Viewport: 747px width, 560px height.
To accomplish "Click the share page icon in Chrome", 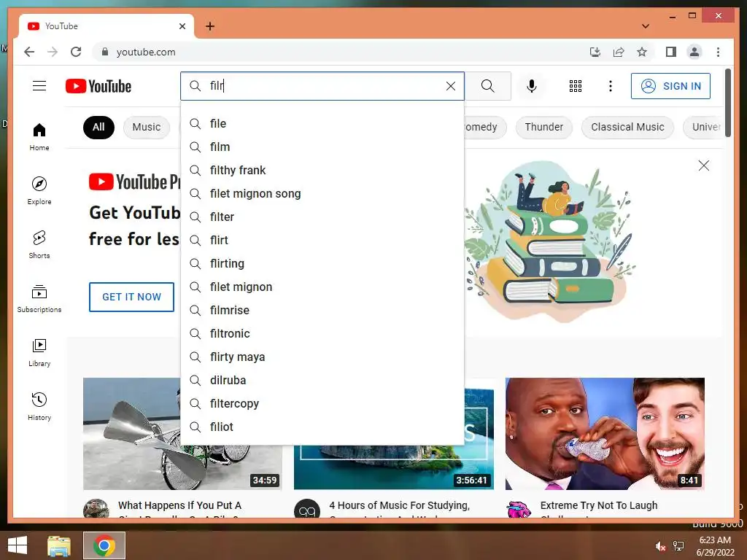I will pos(619,52).
